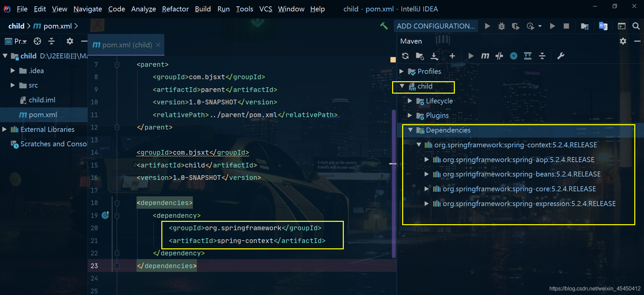Screen dimensions: 644x295
Task: Open the Build menu
Action: coord(203,9)
